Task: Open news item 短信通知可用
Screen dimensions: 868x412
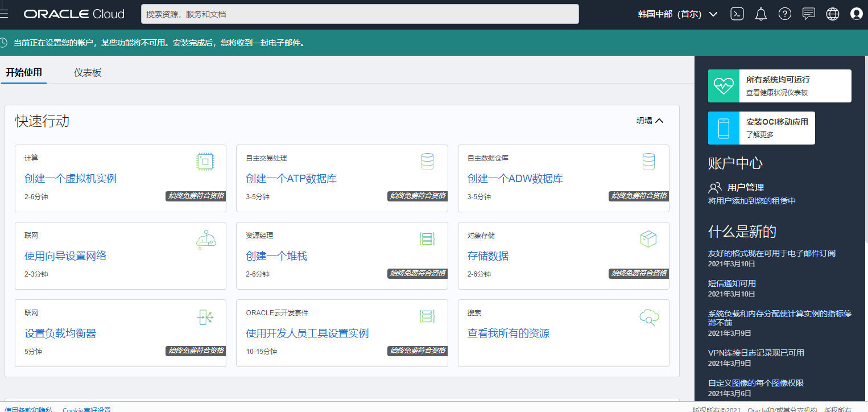Action: tap(731, 283)
